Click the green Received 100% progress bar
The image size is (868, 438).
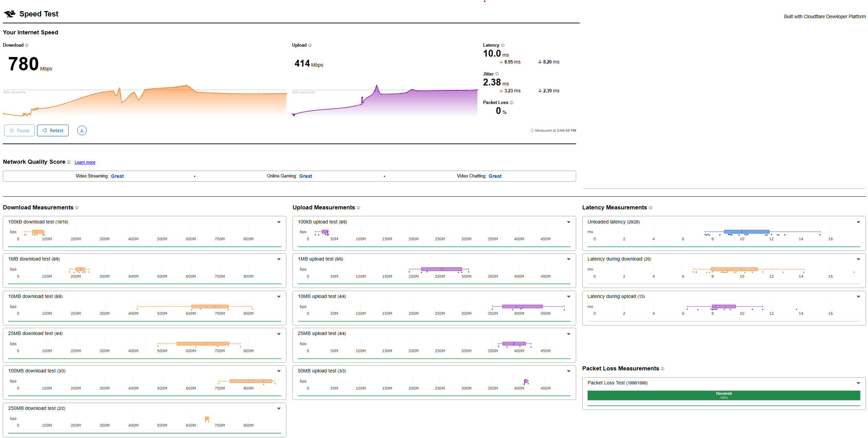click(x=724, y=395)
